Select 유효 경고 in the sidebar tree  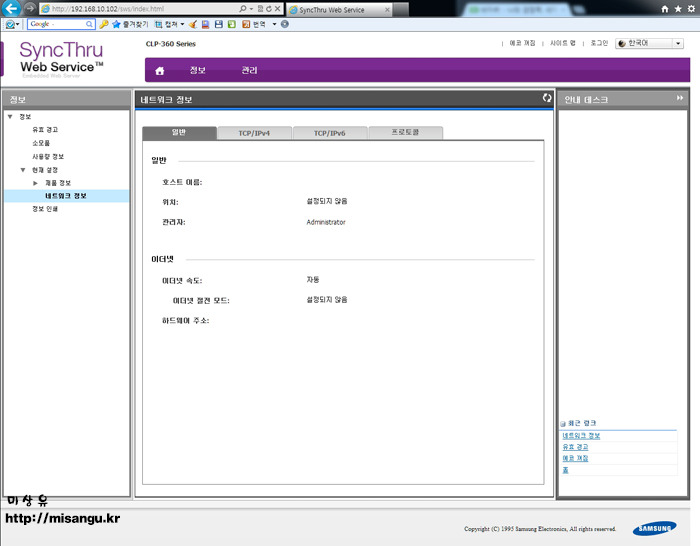45,129
